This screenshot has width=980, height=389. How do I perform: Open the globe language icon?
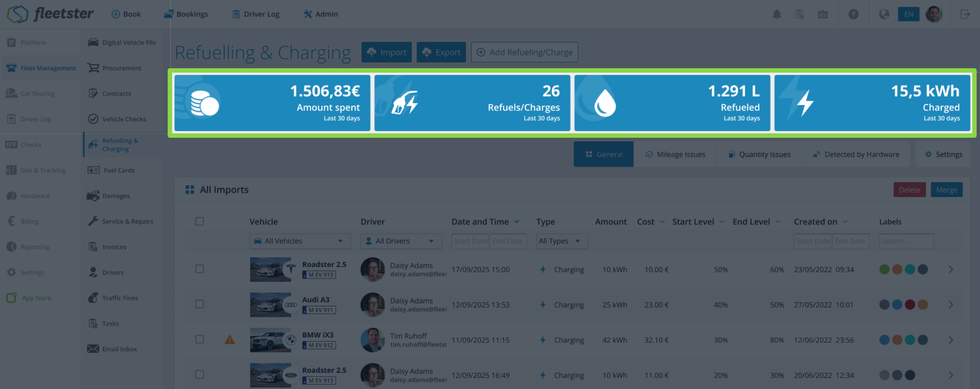click(x=884, y=14)
